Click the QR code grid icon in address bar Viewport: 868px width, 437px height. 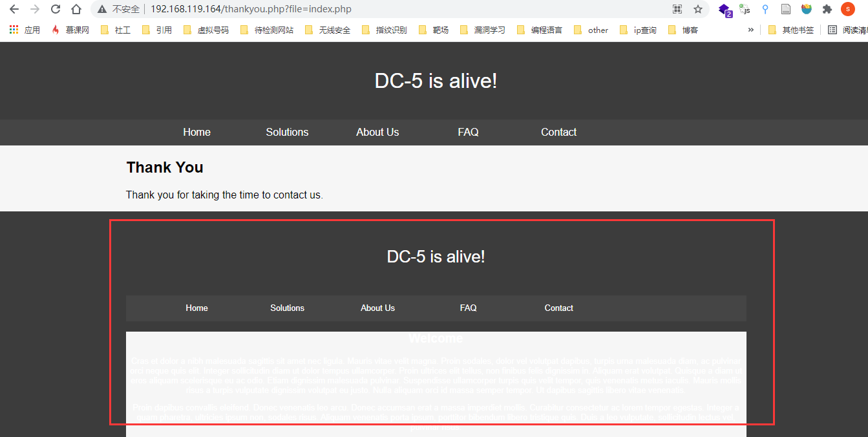click(677, 9)
